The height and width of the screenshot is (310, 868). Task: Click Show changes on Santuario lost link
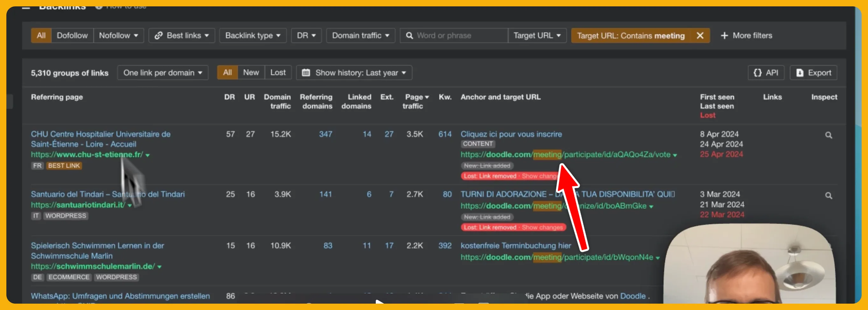[542, 228]
